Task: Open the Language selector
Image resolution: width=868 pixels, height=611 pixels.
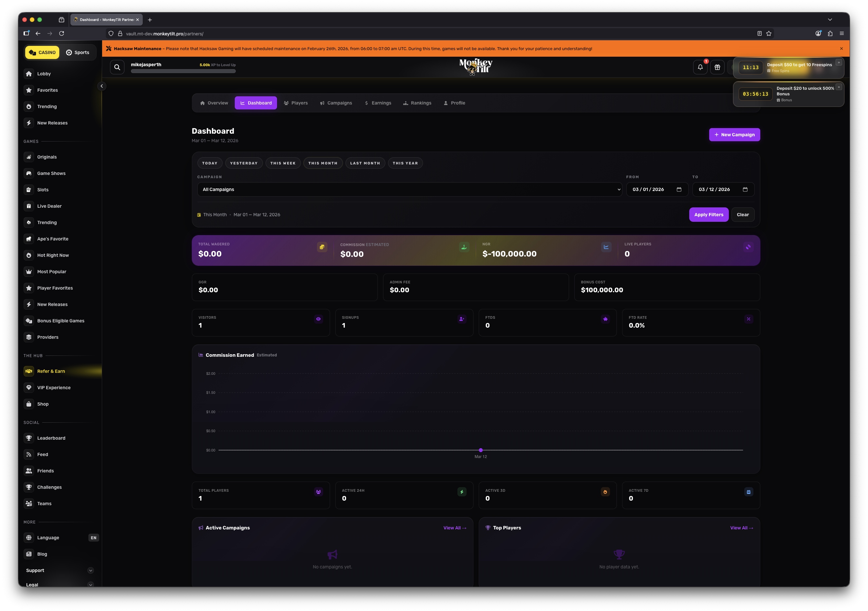Action: [61, 538]
